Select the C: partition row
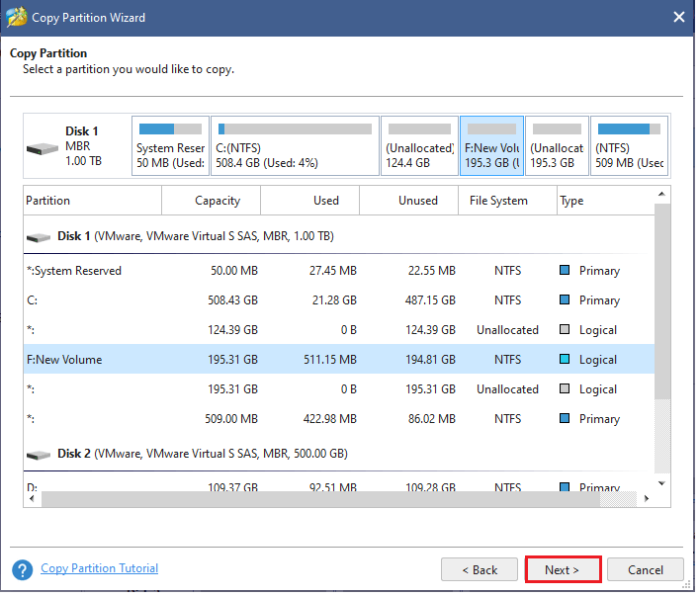 click(x=339, y=299)
